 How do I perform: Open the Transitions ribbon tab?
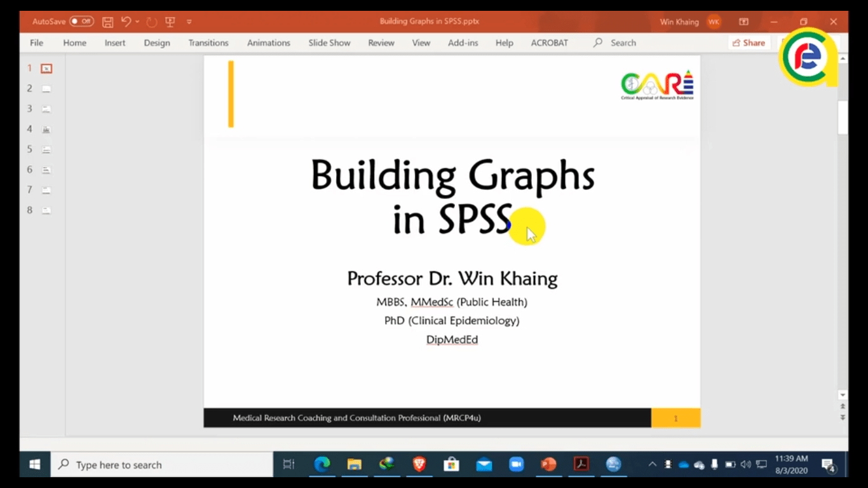[208, 43]
